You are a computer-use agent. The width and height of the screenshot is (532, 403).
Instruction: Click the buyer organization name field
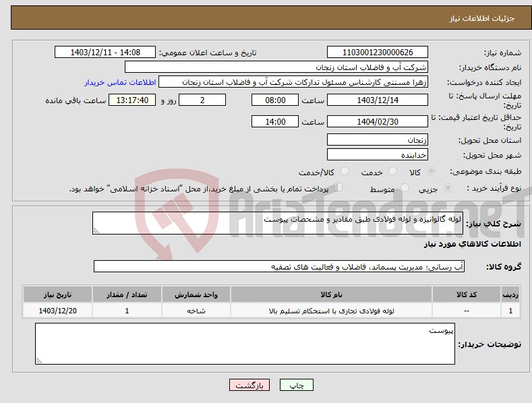pos(276,67)
